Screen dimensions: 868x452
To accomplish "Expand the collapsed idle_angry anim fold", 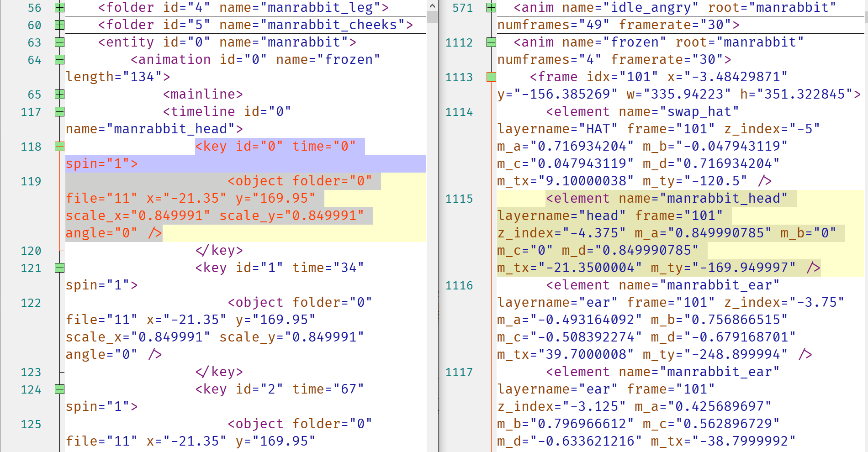I will 491,8.
